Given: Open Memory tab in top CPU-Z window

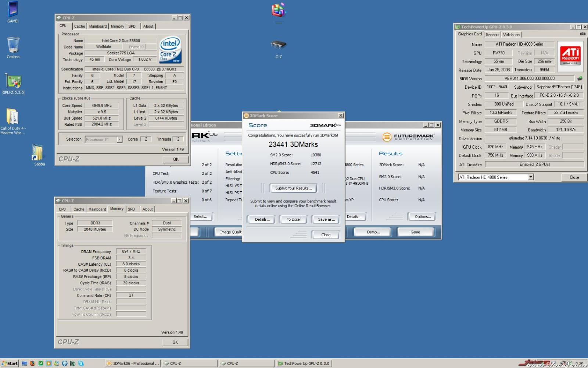Looking at the screenshot, I should (x=117, y=26).
